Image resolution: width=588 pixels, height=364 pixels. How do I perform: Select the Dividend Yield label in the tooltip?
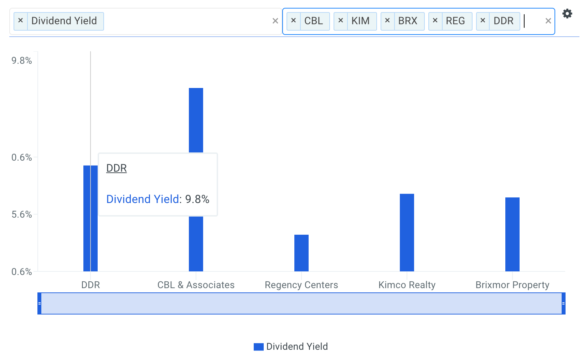[143, 199]
